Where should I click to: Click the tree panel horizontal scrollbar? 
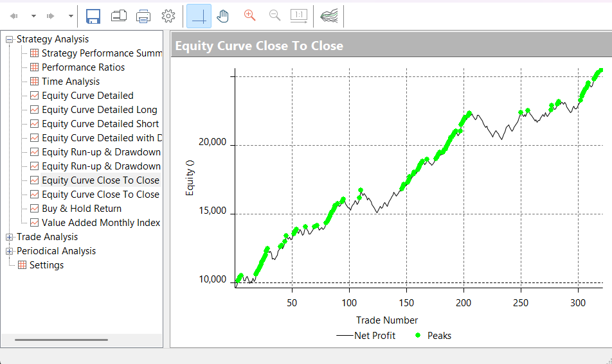(61, 340)
